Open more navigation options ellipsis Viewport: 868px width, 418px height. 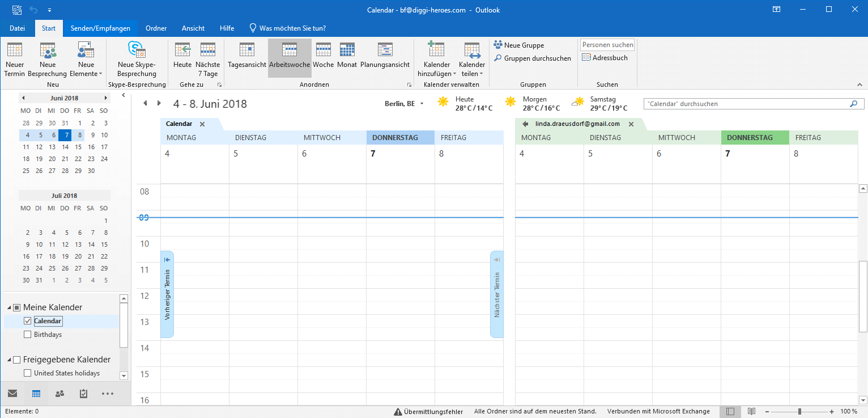pyautogui.click(x=108, y=393)
